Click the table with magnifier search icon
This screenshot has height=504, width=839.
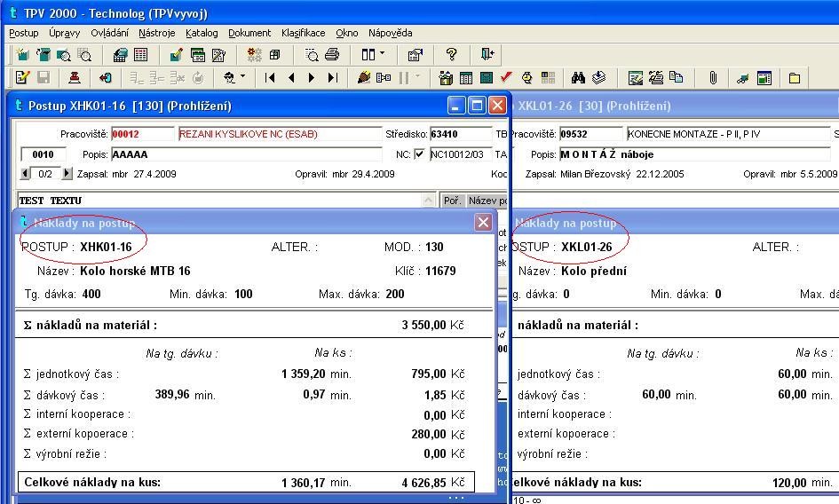pyautogui.click(x=84, y=55)
